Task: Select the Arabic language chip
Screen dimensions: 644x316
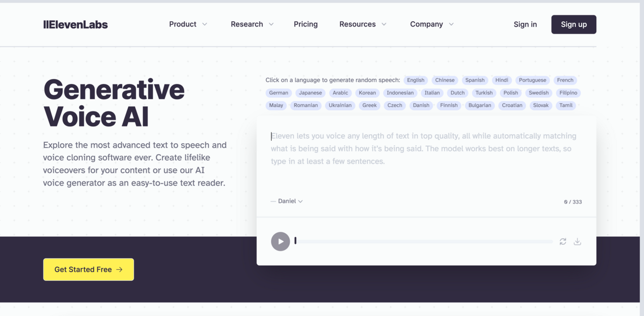Action: [340, 92]
